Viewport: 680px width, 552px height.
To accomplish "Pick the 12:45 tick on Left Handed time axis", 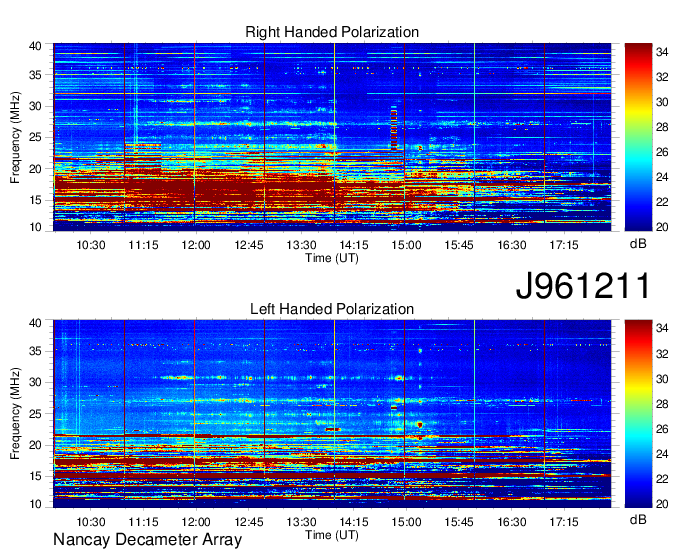I will pos(249,522).
